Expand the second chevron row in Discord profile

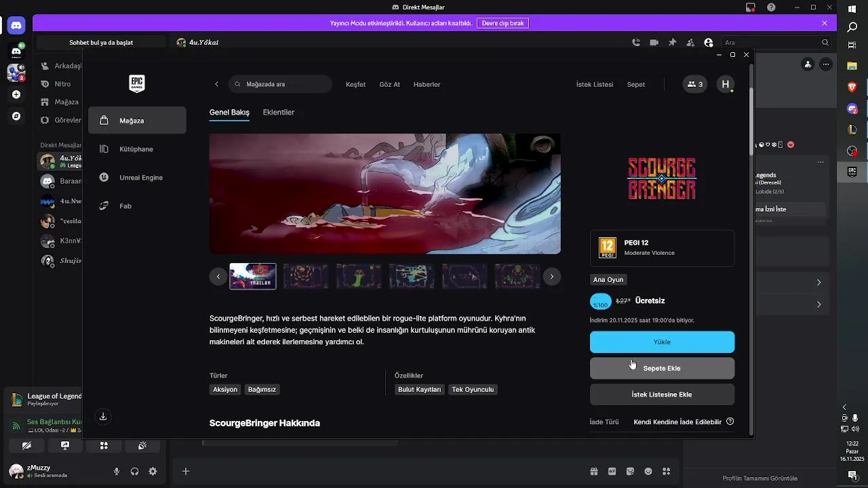[x=818, y=304]
